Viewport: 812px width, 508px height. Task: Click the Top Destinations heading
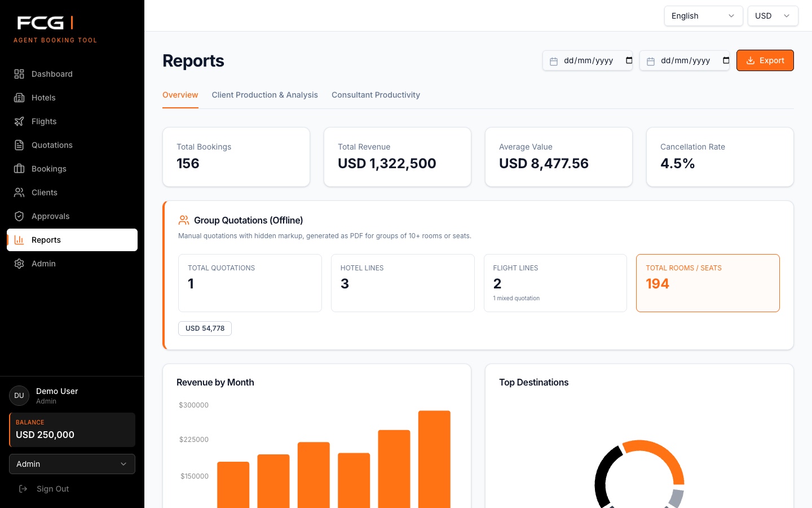click(533, 383)
